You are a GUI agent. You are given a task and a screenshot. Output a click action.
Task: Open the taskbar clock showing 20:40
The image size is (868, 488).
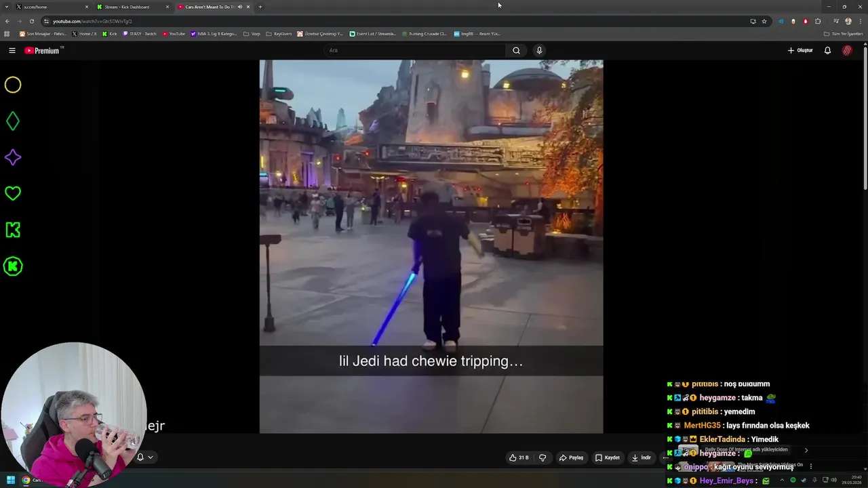point(853,480)
